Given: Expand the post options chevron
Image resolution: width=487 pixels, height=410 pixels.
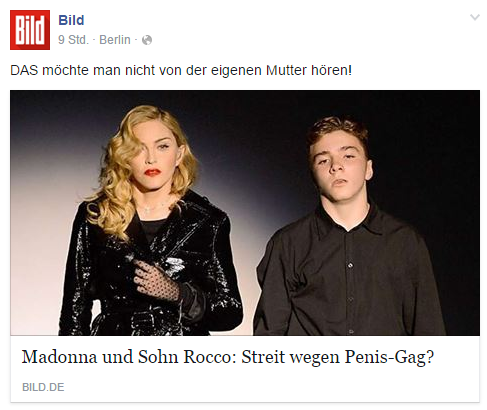Looking at the screenshot, I should click(x=475, y=17).
